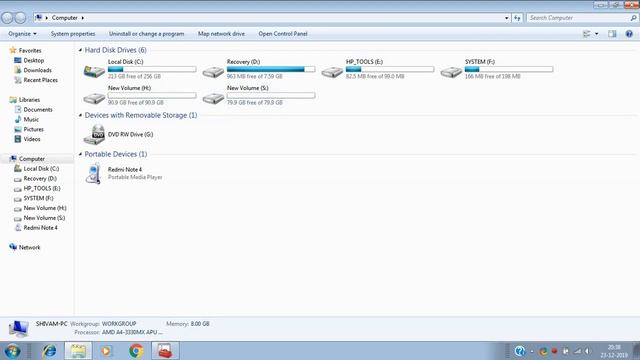The height and width of the screenshot is (360, 640).
Task: Open the view options dropdown arrow
Action: [x=596, y=34]
